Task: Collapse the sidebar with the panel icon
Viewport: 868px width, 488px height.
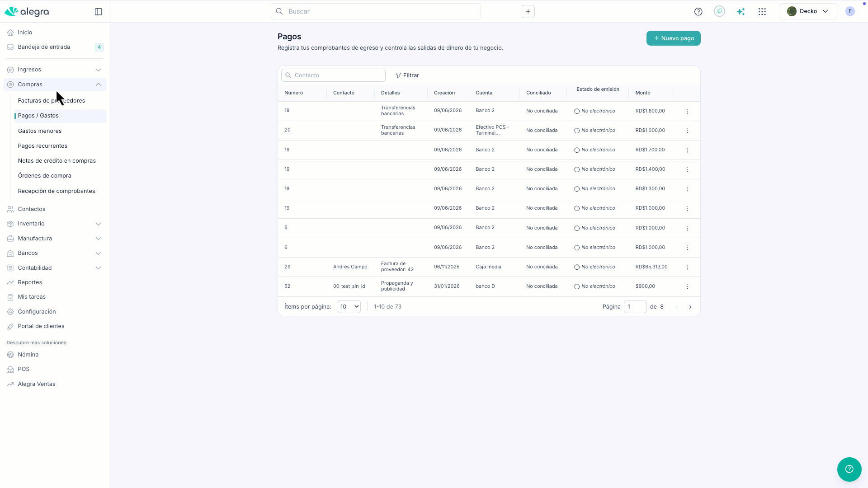Action: point(99,12)
